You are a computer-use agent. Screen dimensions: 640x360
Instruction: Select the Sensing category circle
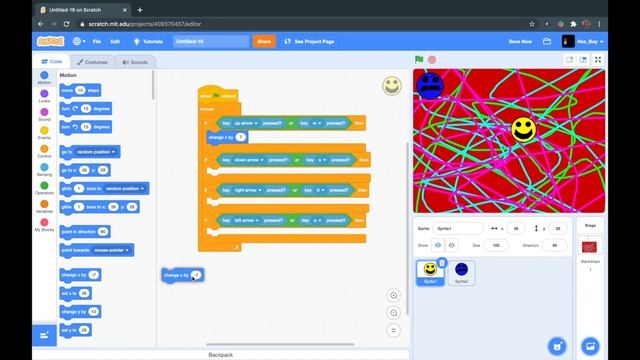tap(44, 167)
